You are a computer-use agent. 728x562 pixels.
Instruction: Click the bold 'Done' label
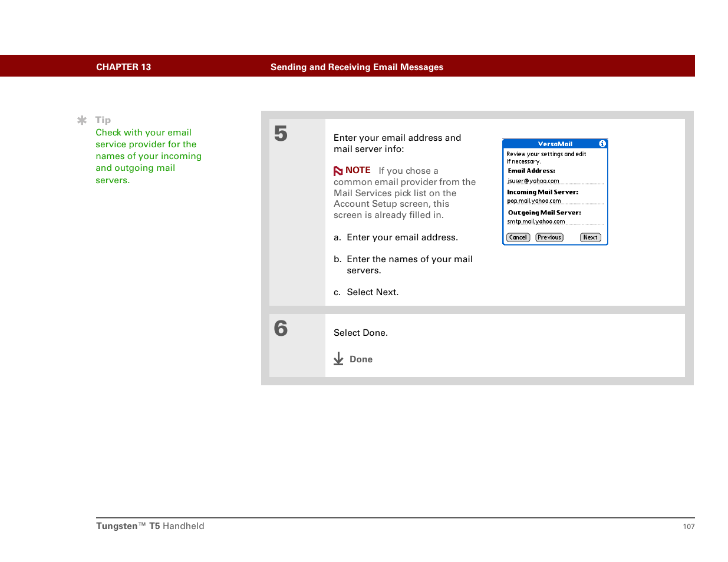pos(361,359)
